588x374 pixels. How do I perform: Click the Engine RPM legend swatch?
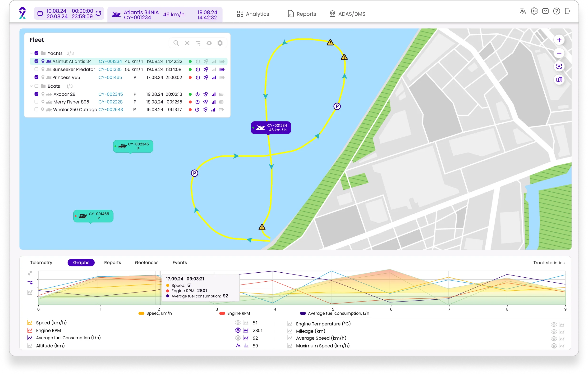click(222, 313)
